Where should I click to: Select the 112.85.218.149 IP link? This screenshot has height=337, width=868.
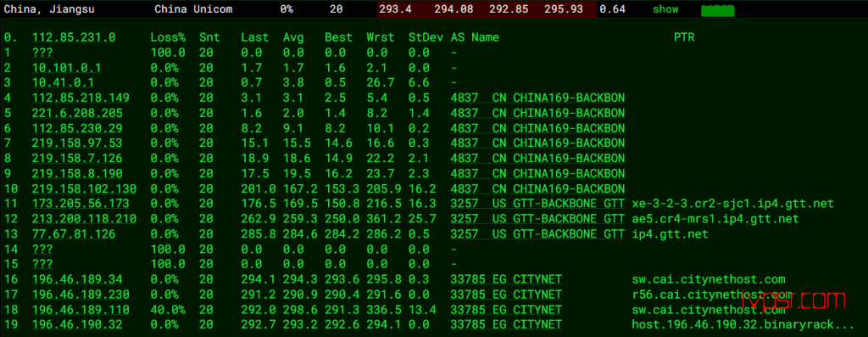[81, 98]
